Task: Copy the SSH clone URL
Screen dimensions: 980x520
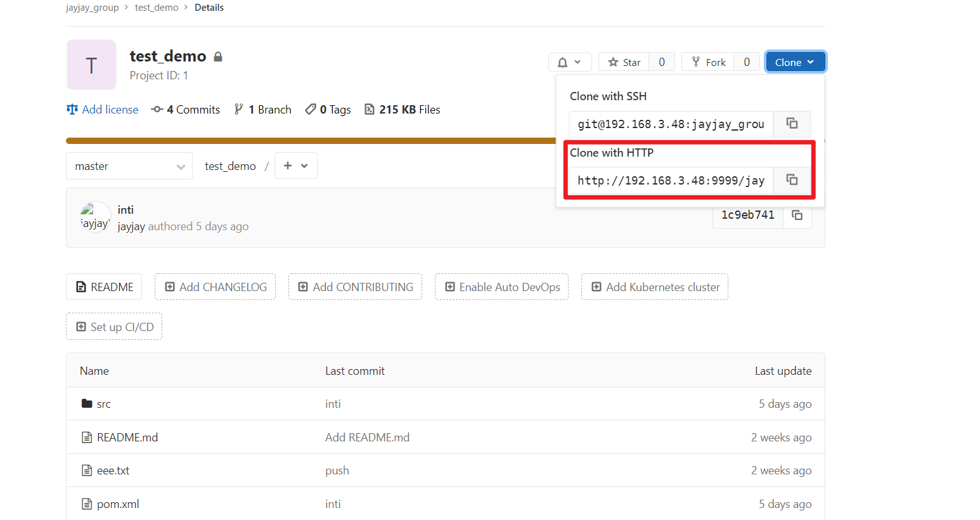Action: (792, 124)
